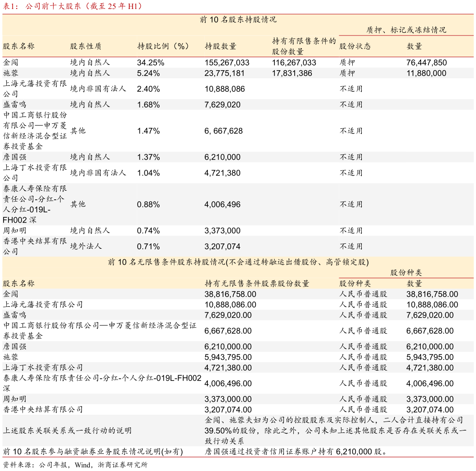Select 人民币普通股 for 周知明

coord(364,399)
